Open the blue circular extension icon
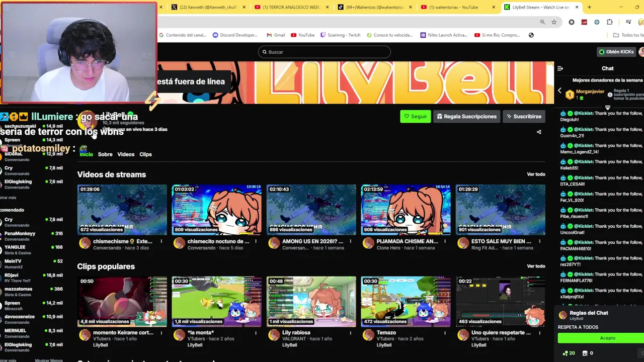Viewport: 644px width, 362px height. coord(597,22)
